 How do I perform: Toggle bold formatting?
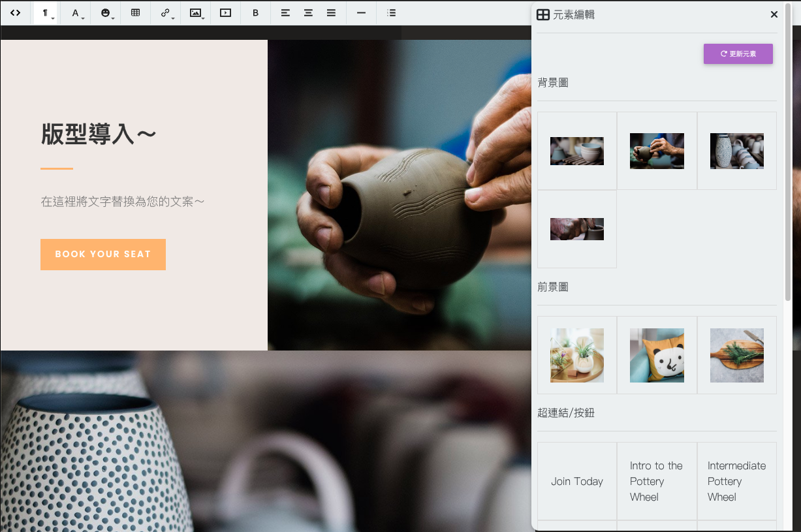coord(255,13)
